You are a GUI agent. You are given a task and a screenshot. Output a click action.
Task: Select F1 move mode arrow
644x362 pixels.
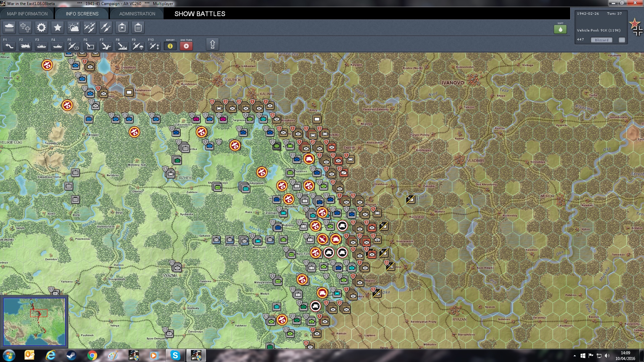coord(9,46)
